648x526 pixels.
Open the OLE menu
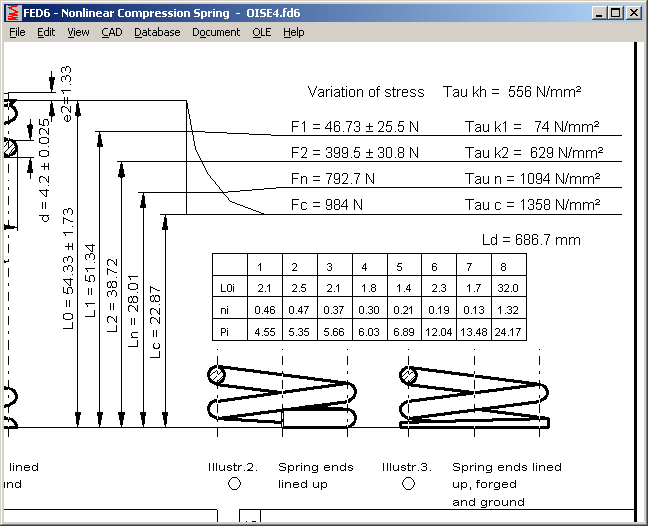(x=261, y=32)
